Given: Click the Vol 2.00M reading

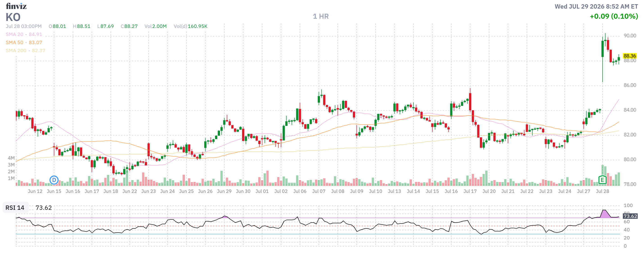Looking at the screenshot, I should [156, 26].
